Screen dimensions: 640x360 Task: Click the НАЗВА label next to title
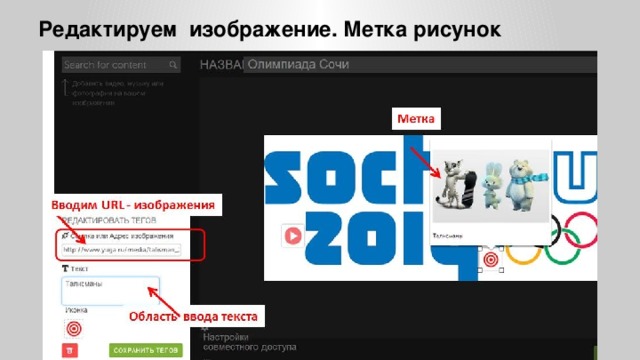pos(221,64)
